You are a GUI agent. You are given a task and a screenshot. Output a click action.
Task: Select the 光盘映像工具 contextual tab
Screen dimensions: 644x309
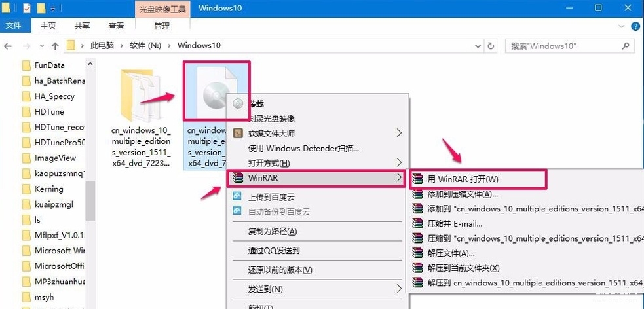162,9
